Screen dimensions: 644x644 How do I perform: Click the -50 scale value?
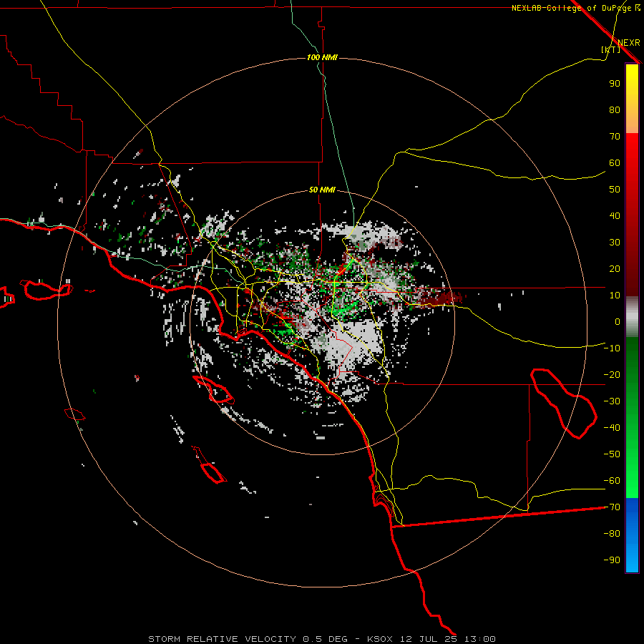coord(612,454)
